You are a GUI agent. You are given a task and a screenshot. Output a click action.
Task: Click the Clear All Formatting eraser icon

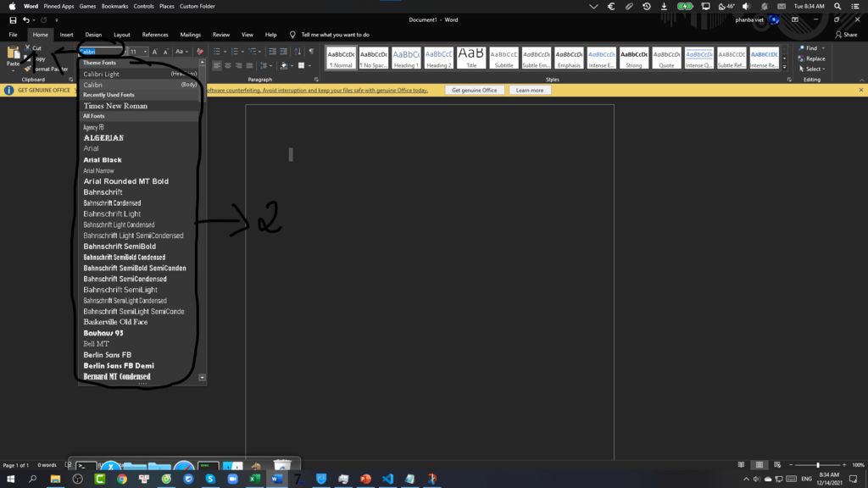coord(200,52)
